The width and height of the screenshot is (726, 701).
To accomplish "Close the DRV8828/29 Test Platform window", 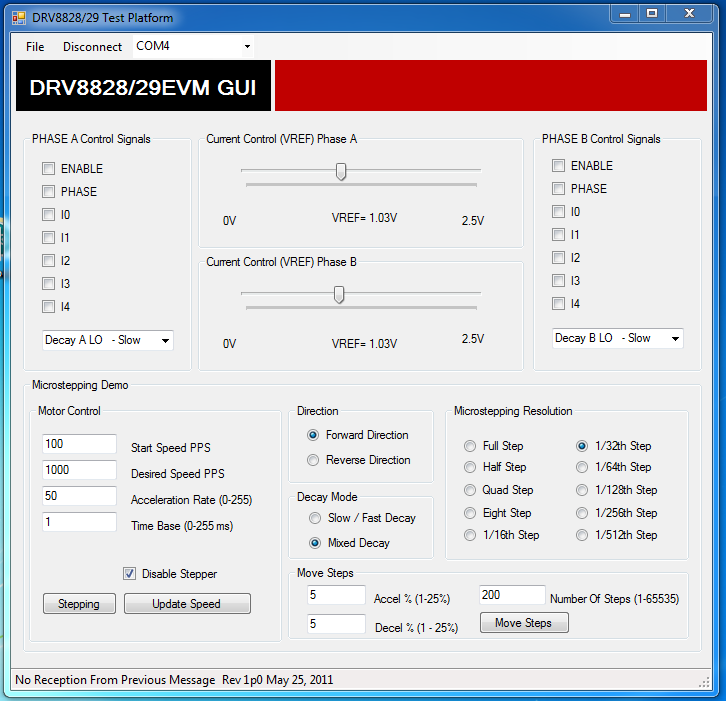I will [689, 14].
